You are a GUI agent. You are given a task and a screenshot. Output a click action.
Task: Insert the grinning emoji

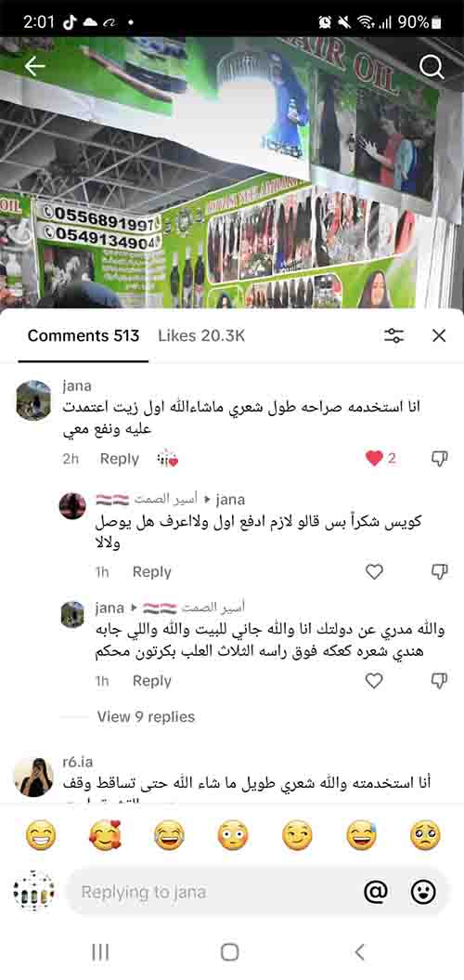point(41,835)
